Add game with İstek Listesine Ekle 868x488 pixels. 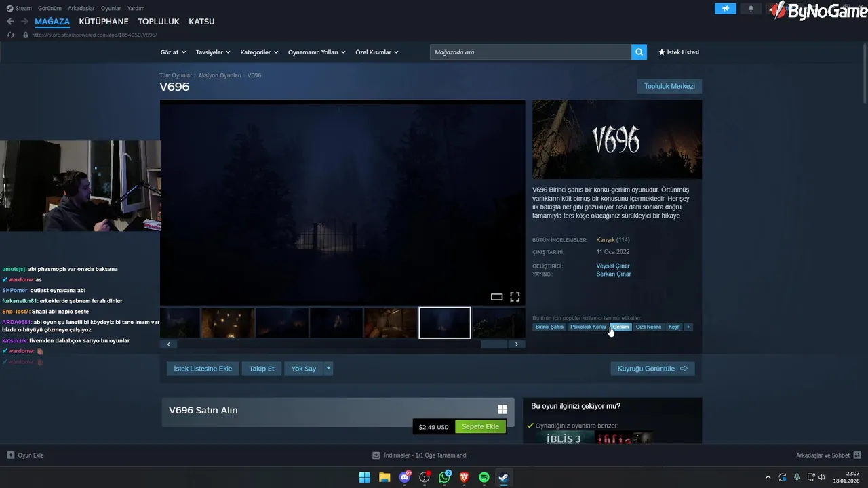pyautogui.click(x=203, y=369)
